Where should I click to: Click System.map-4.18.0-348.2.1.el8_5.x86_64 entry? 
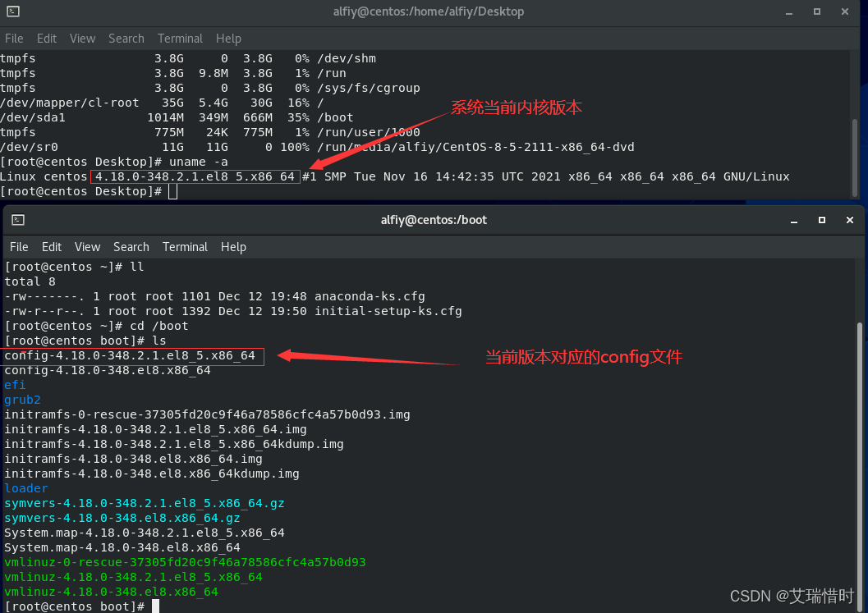coord(145,533)
